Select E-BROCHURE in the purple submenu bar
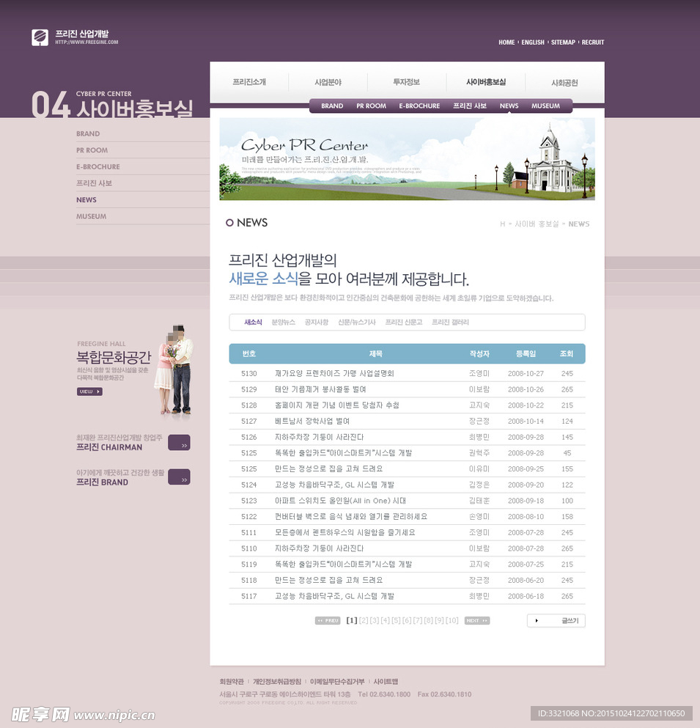Image resolution: width=700 pixels, height=728 pixels. click(x=419, y=106)
